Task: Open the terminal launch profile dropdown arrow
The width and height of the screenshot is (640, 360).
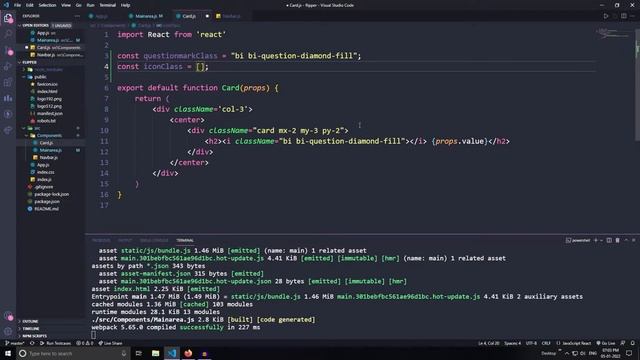Action: 602,240
